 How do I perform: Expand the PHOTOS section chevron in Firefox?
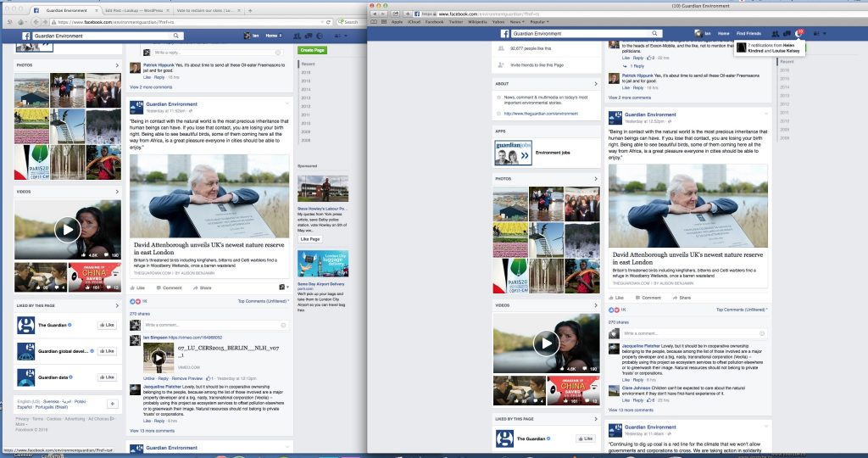coord(117,65)
